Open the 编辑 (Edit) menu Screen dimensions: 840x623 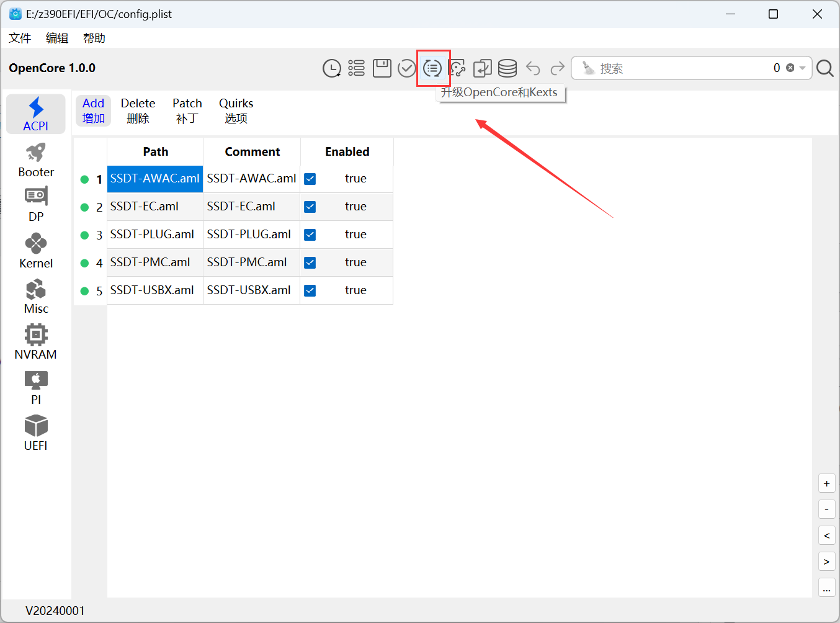57,38
